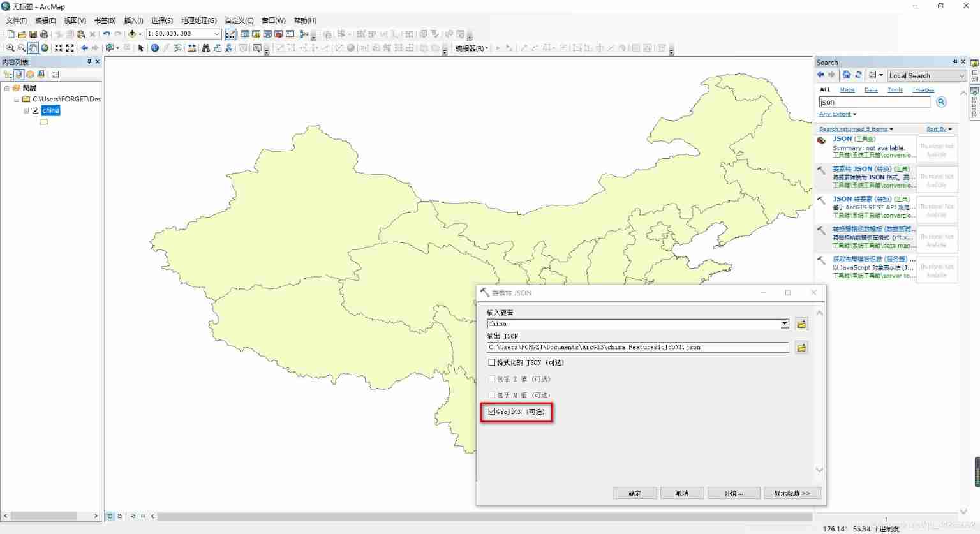Save the map document
The height and width of the screenshot is (534, 980).
[33, 34]
